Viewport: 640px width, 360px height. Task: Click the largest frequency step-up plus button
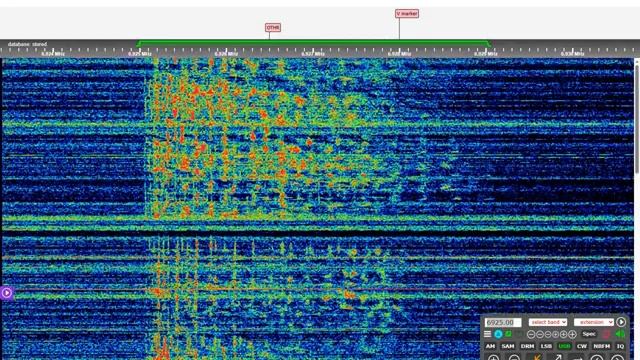pos(573,334)
